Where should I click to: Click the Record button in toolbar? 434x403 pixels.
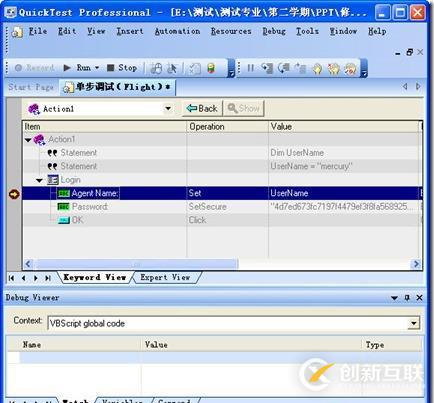point(35,68)
